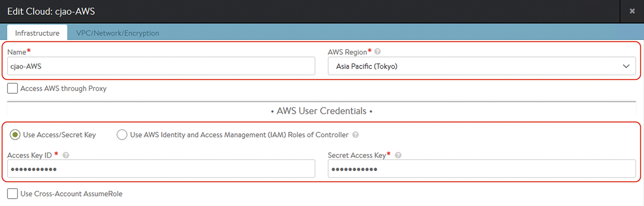Image resolution: width=644 pixels, height=206 pixels.
Task: Open the AWS Region dropdown showing Tokyo
Action: (482, 66)
